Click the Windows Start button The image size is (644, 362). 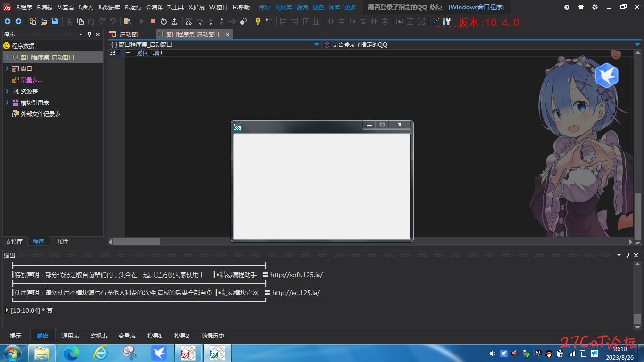click(12, 353)
